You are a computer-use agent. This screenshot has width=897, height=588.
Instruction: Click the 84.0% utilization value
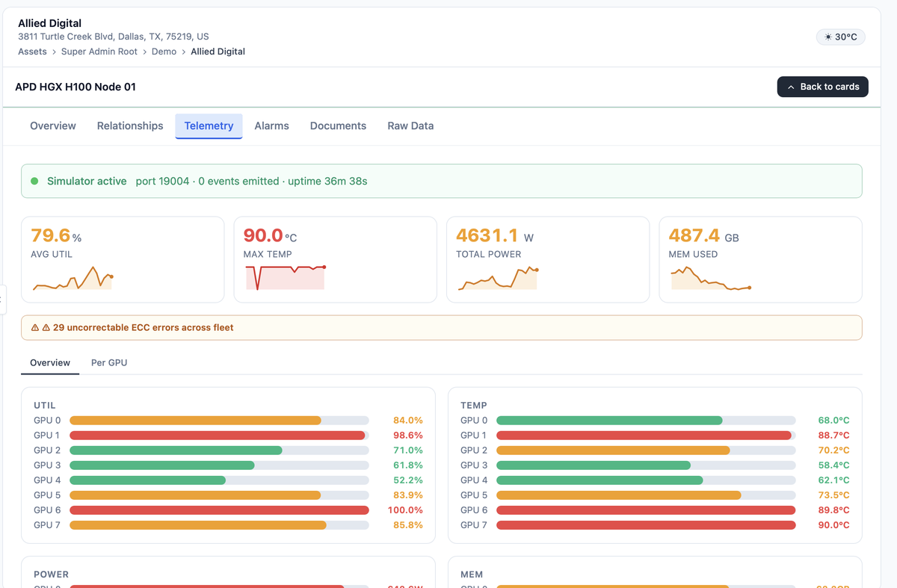click(408, 421)
